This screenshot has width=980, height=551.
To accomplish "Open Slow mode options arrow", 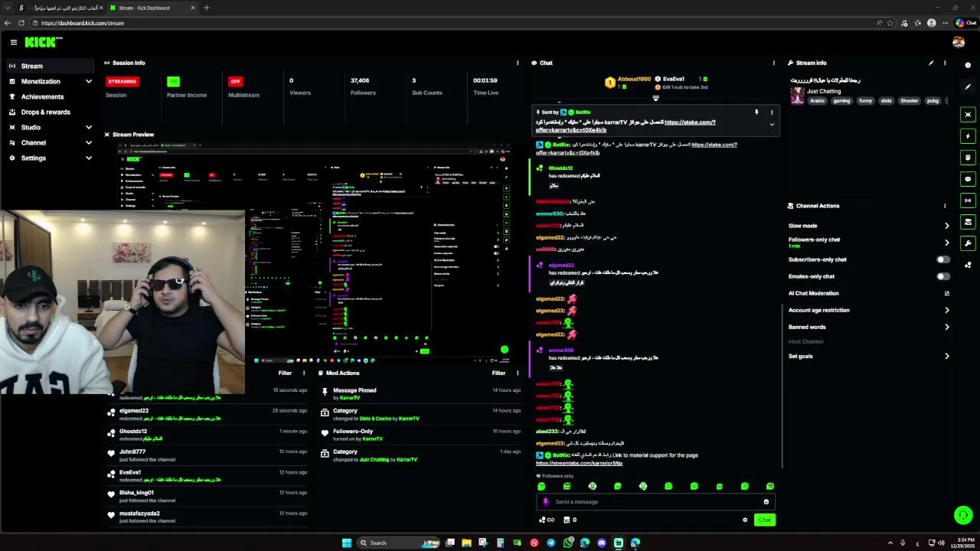I will point(947,226).
